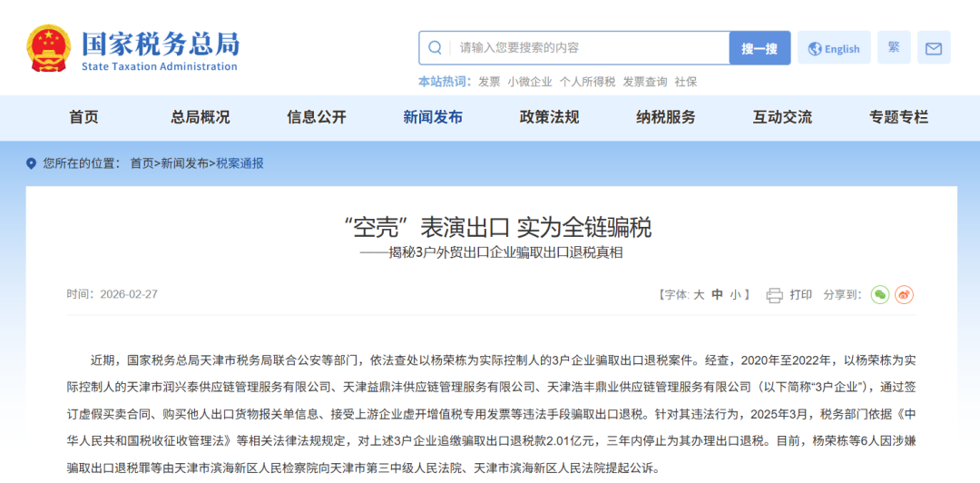
Task: Click the 搜一搜 search button
Action: [x=759, y=48]
